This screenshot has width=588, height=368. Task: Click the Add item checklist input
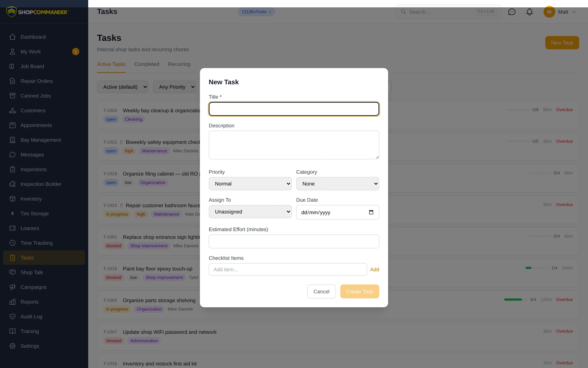click(x=288, y=269)
